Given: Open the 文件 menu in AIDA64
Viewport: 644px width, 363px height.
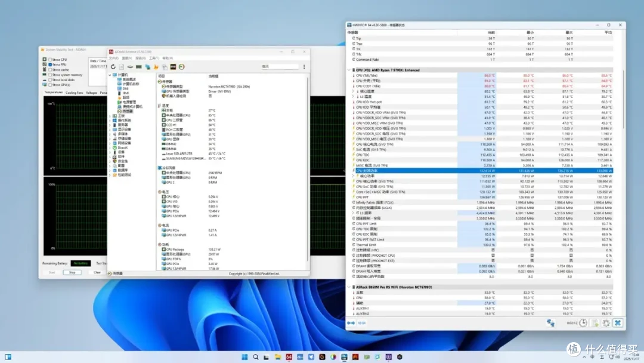Looking at the screenshot, I should click(113, 59).
